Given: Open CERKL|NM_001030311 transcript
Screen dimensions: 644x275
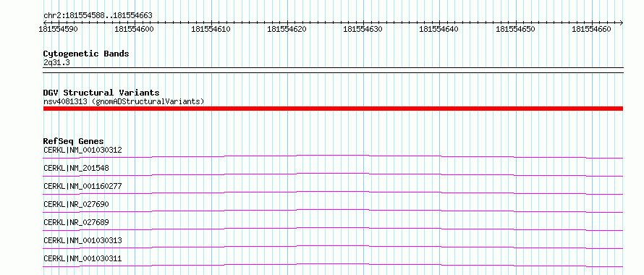Looking at the screenshot, I should click(x=82, y=258).
